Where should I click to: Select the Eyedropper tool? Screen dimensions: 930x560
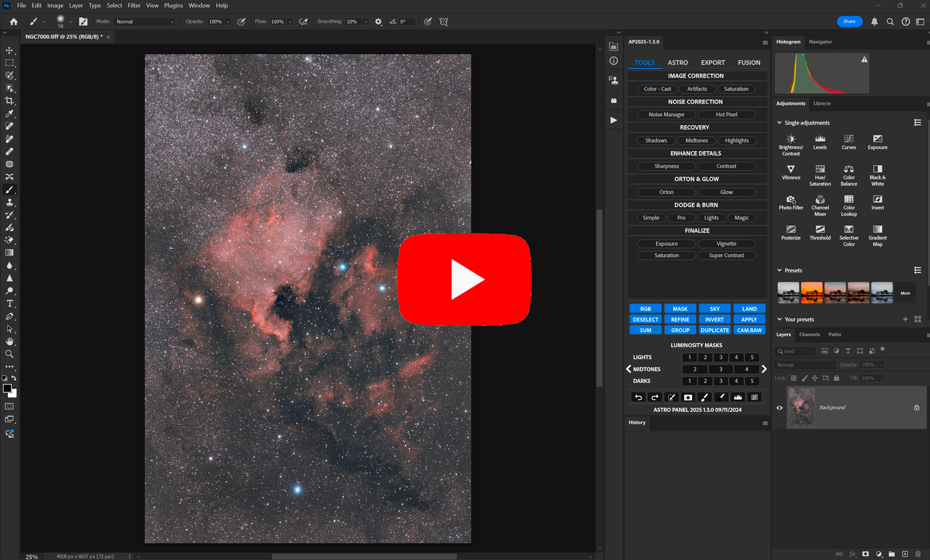10,113
